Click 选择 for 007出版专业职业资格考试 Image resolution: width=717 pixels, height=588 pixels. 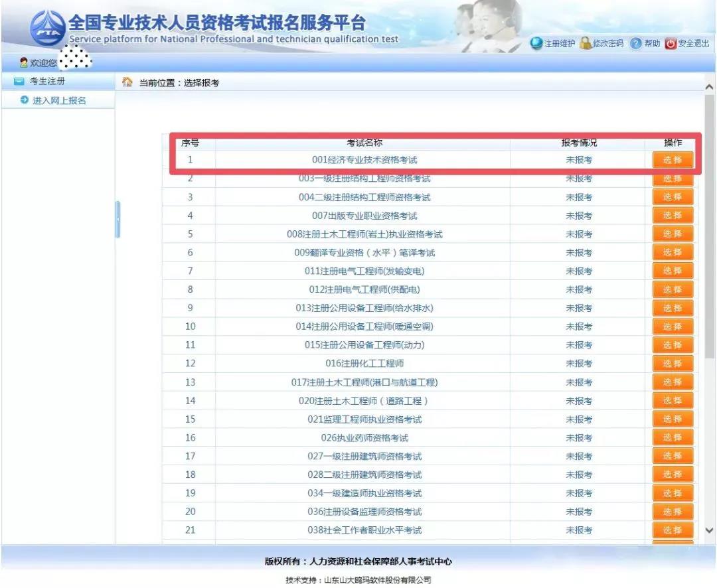tap(673, 215)
